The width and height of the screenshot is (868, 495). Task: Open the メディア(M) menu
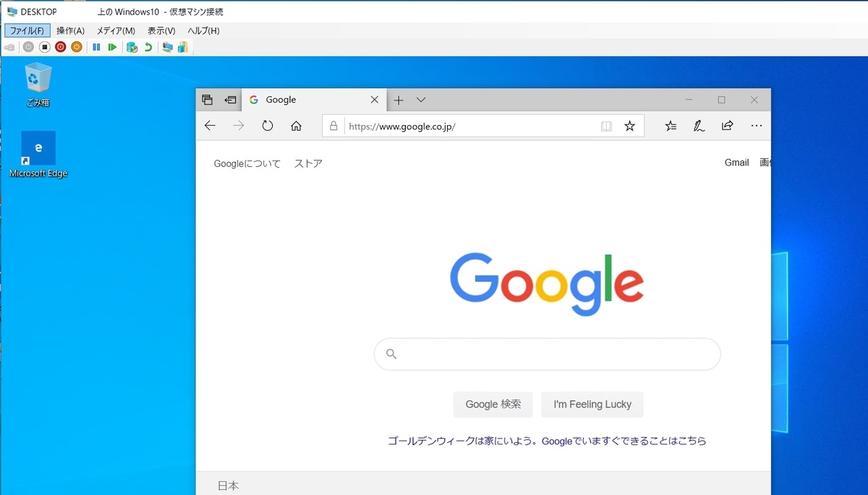tap(116, 30)
